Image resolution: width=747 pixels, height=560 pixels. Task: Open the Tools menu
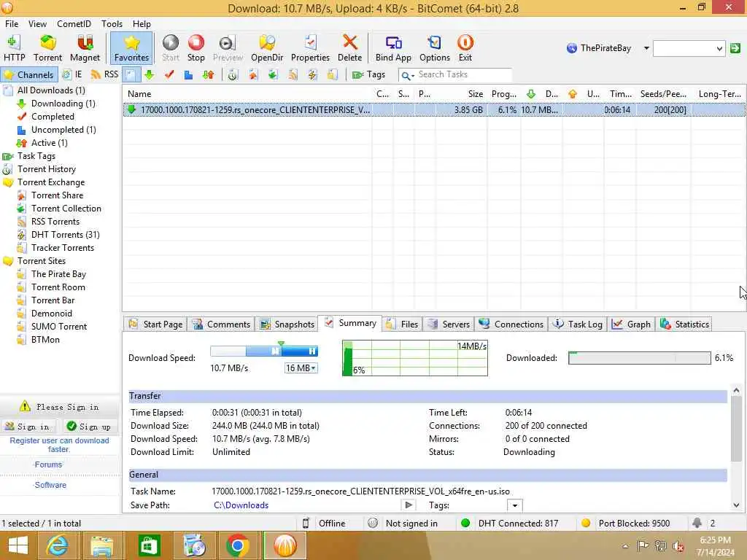[x=112, y=24]
